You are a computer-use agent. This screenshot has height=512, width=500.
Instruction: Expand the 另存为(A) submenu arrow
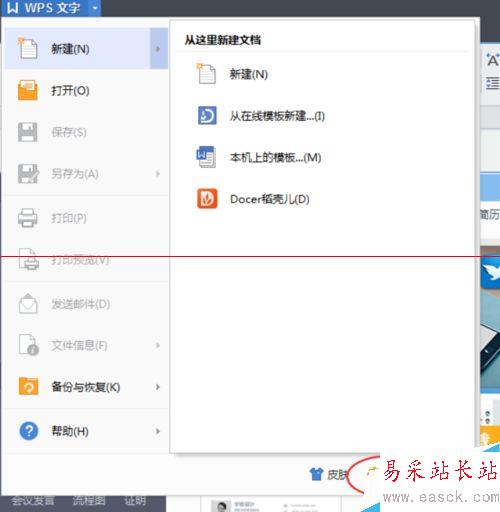[x=158, y=174]
